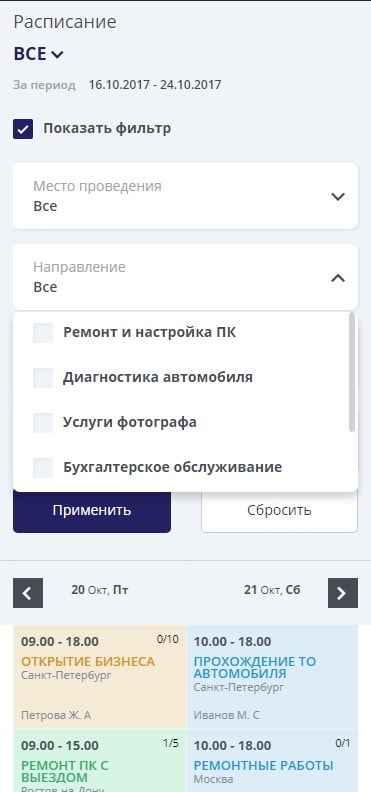Click Направление dropdown field
The image size is (371, 792).
click(185, 277)
